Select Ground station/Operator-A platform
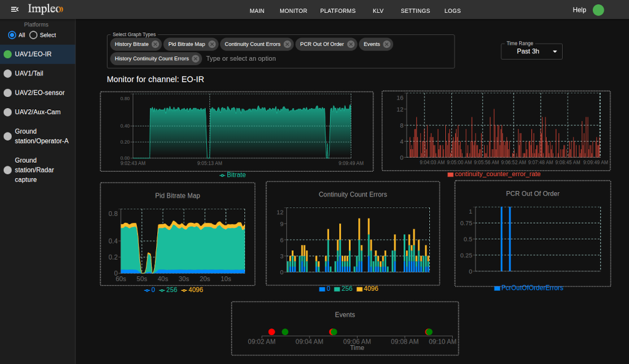The image size is (629, 364). click(37, 136)
